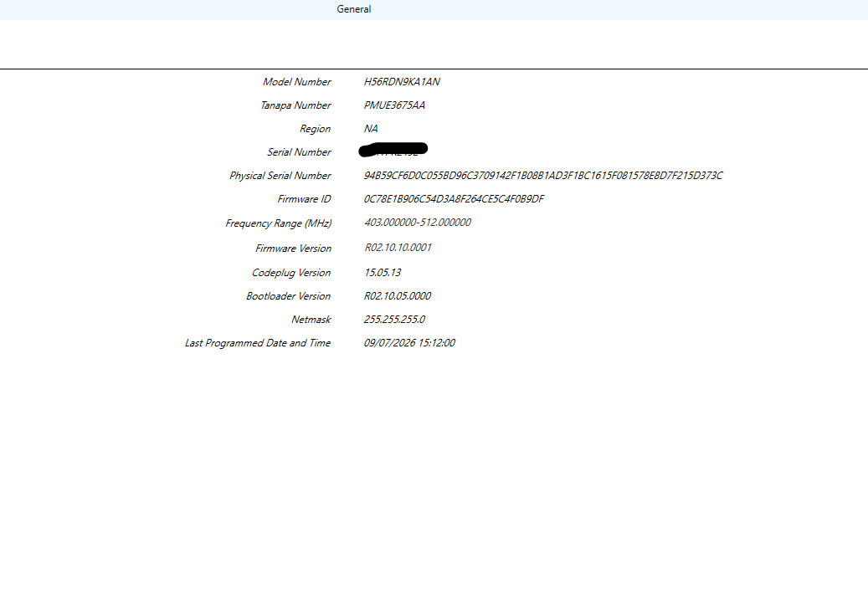Click the model value H56RDN9KA1AN
The height and width of the screenshot is (610, 868).
(402, 82)
